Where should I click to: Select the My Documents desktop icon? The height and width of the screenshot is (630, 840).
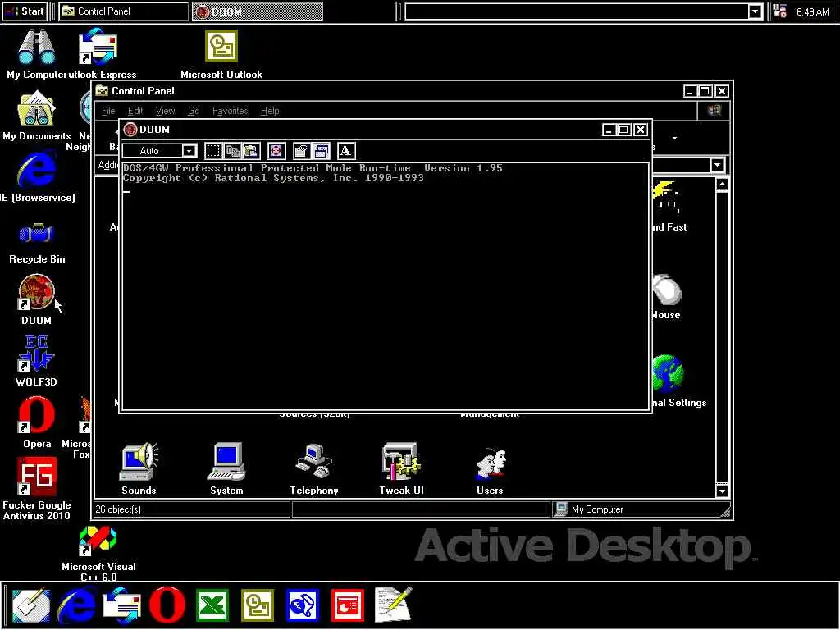pos(36,116)
